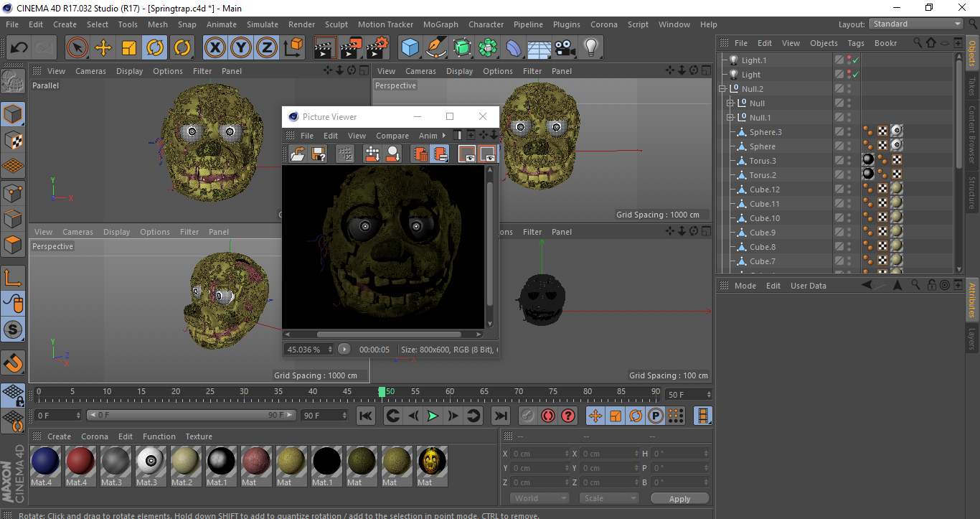This screenshot has width=980, height=519.
Task: Activate the Rotate tool
Action: click(155, 48)
